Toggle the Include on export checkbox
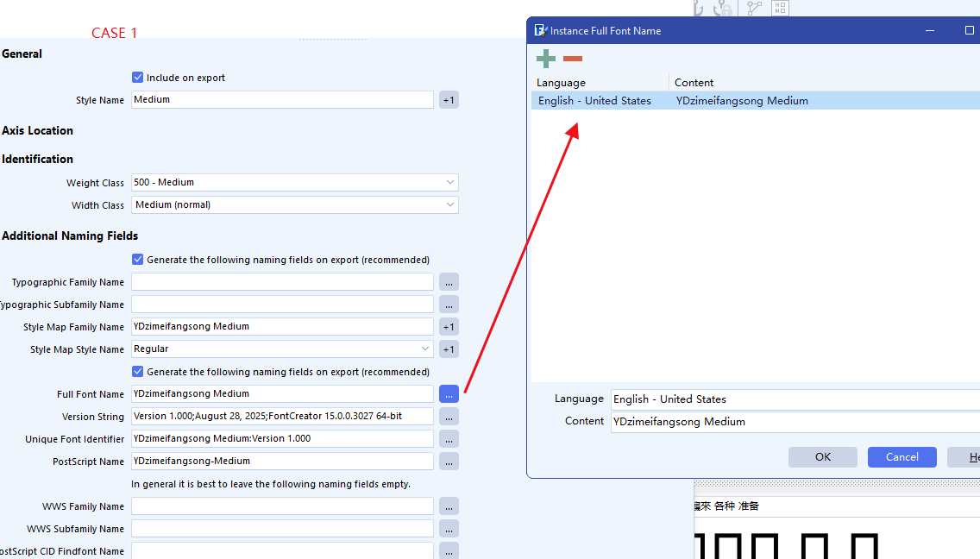Screen dimensions: 980x559 point(138,78)
